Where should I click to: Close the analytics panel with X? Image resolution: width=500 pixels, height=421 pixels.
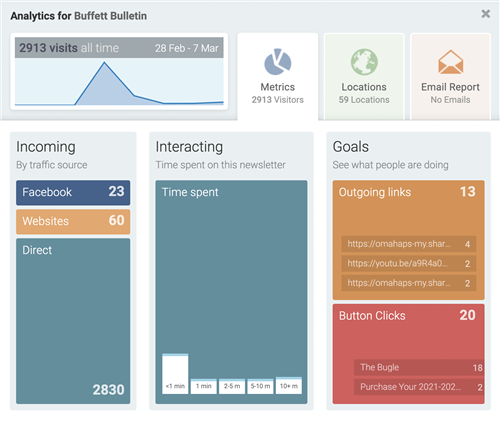486,14
